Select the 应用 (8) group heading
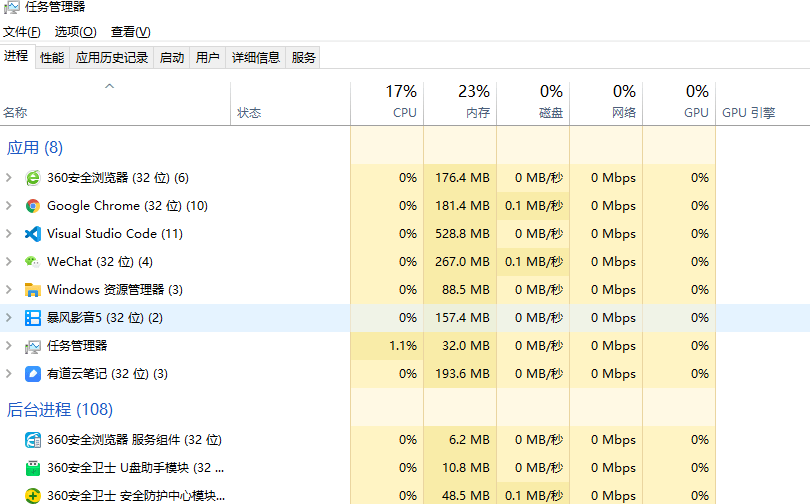 point(35,148)
